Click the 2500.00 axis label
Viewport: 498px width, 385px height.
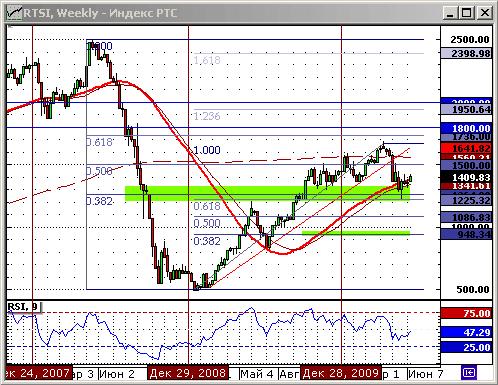[x=470, y=40]
